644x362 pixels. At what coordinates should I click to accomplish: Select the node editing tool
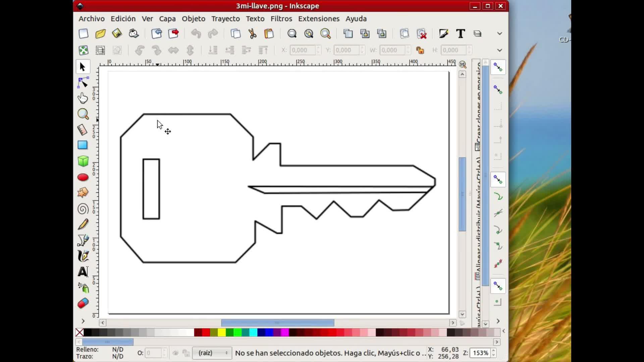[x=83, y=82]
